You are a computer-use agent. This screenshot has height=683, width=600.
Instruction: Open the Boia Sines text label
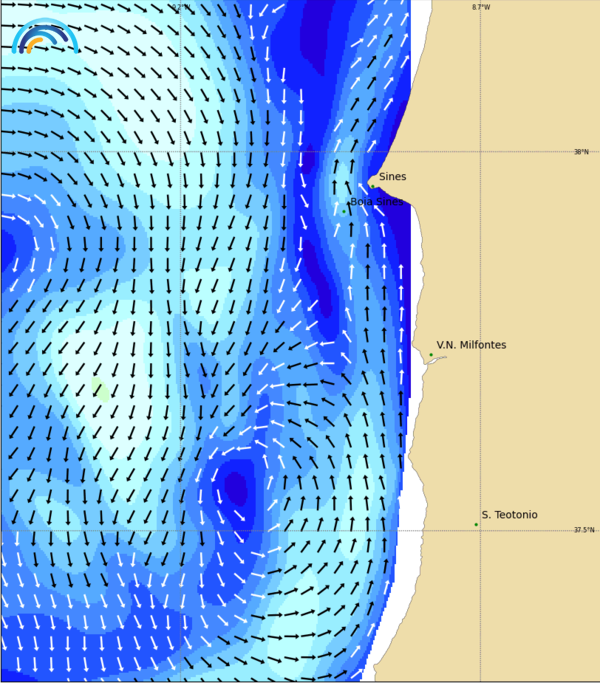(x=377, y=202)
